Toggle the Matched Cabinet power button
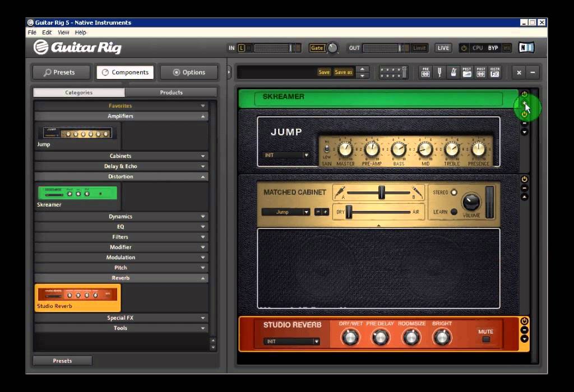 pos(524,179)
